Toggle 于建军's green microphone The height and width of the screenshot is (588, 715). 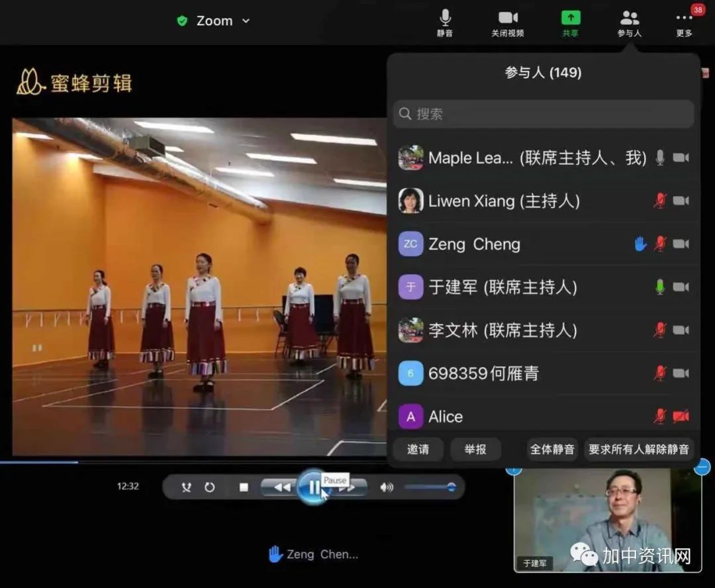click(660, 287)
